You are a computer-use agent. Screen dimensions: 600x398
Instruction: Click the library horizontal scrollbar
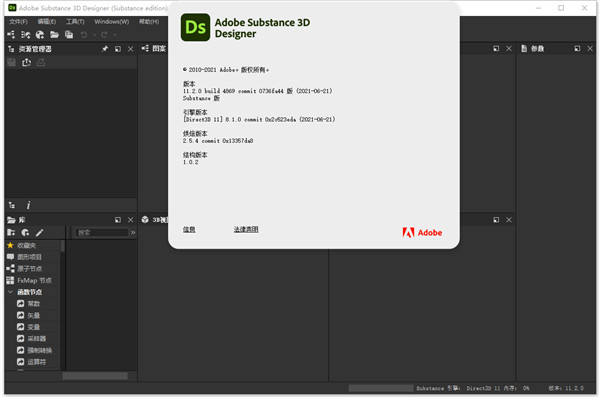click(95, 376)
